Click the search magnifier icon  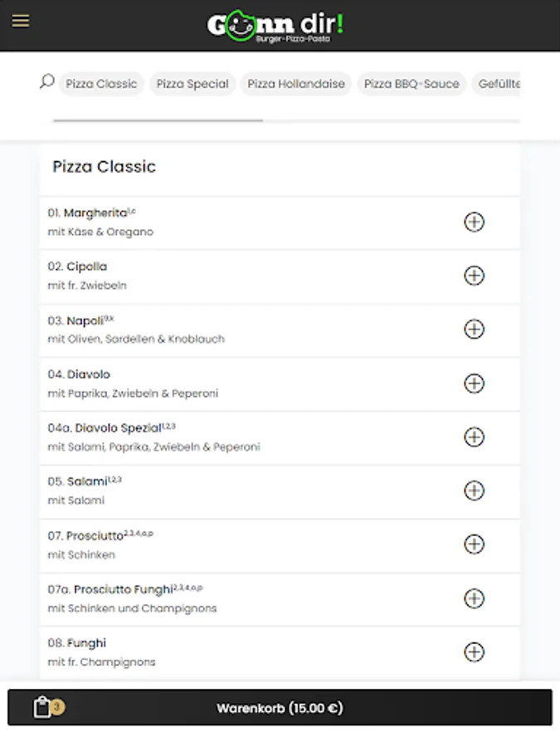click(x=47, y=81)
